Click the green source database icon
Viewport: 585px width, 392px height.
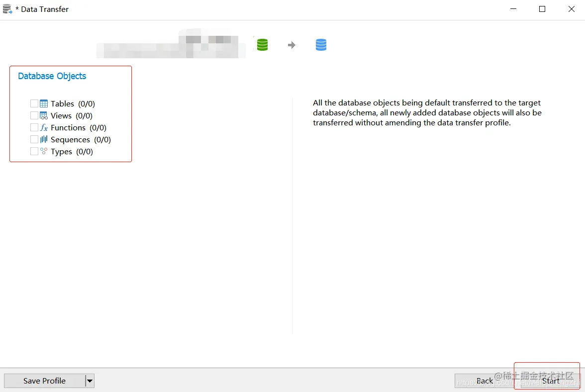point(262,45)
